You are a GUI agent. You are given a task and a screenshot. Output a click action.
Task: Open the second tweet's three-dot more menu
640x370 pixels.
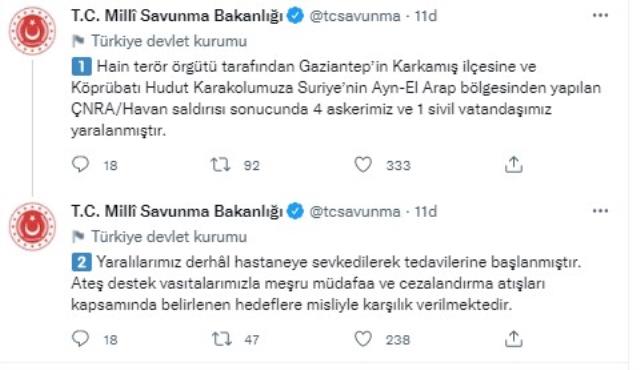tap(600, 211)
